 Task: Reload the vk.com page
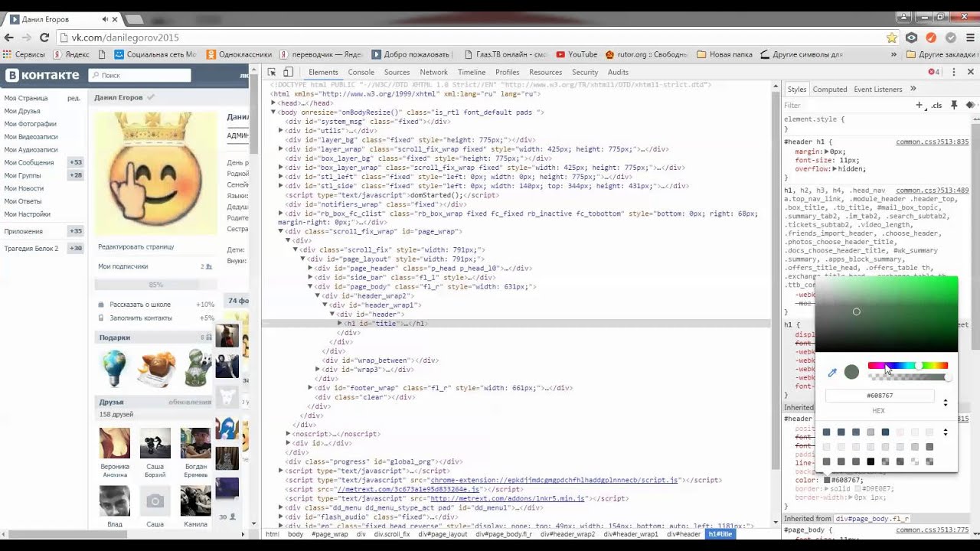point(44,37)
